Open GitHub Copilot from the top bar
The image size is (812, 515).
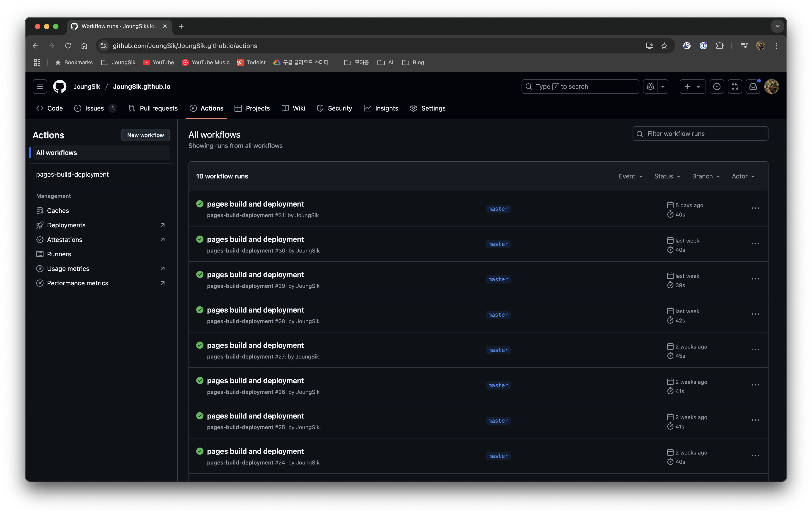[650, 86]
